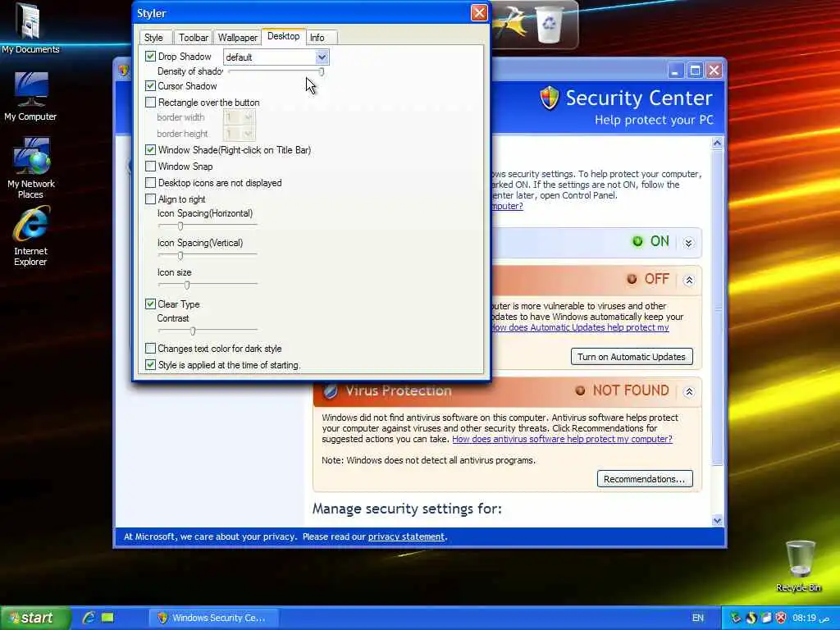840x630 pixels.
Task: Click the taskbar clock showing 08:19
Action: click(x=810, y=618)
